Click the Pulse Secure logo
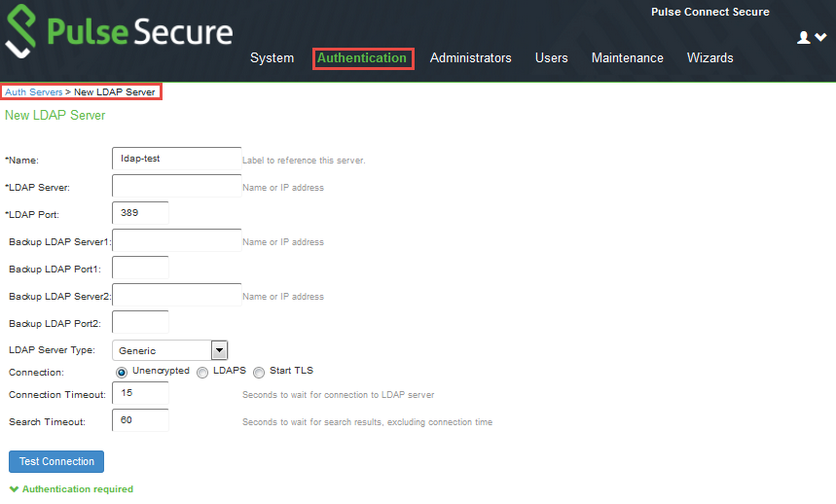 pyautogui.click(x=120, y=32)
